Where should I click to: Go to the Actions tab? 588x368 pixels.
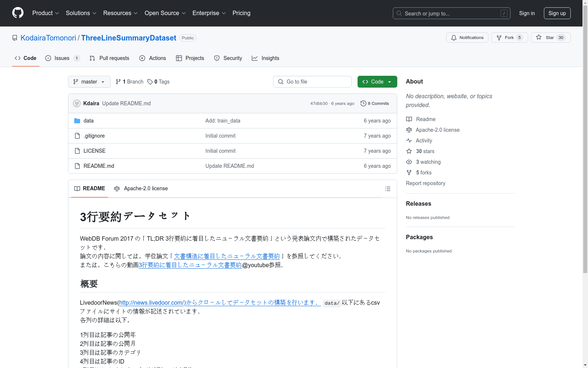point(153,58)
